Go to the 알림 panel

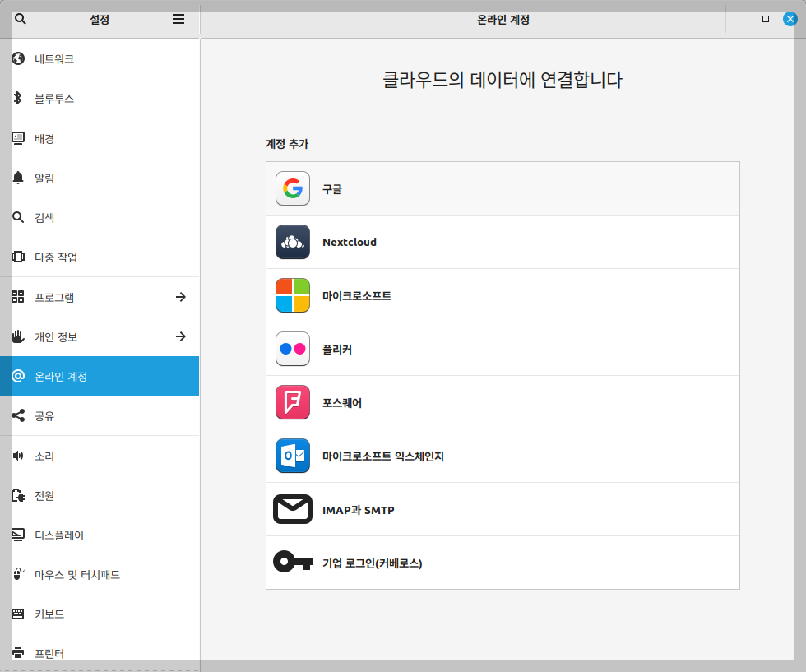[100, 178]
